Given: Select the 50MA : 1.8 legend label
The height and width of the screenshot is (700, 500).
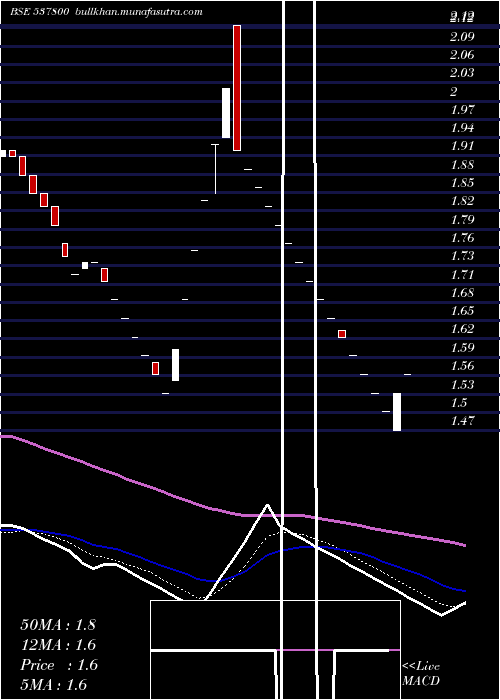Looking at the screenshot, I should pos(58,625).
